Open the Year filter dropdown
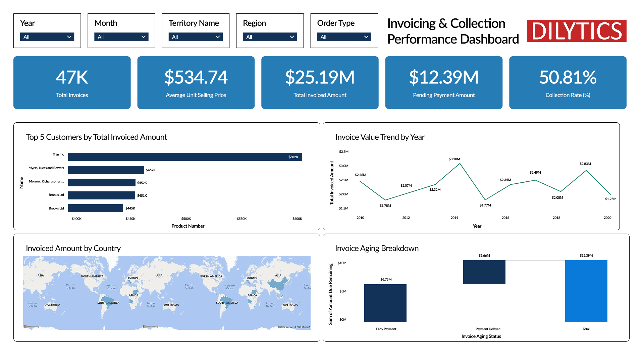Viewport: 644px width, 362px height. click(x=47, y=37)
